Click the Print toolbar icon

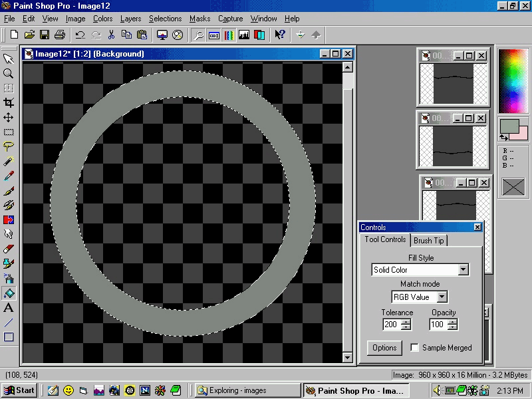click(60, 35)
